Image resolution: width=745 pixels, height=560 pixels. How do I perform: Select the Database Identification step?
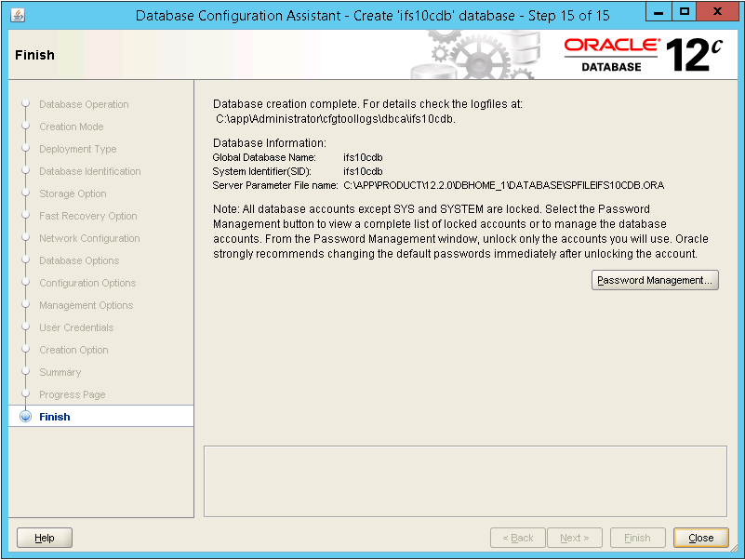pyautogui.click(x=90, y=171)
